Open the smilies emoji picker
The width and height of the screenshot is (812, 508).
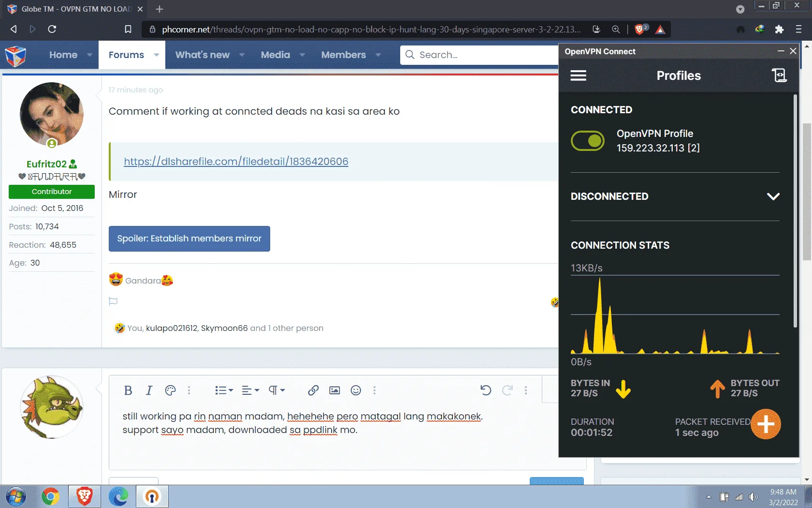(356, 390)
